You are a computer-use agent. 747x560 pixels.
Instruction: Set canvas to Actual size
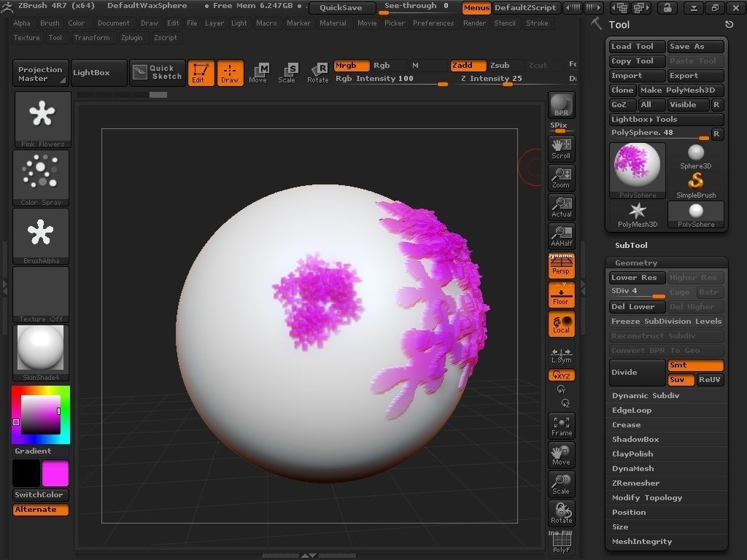coord(561,207)
